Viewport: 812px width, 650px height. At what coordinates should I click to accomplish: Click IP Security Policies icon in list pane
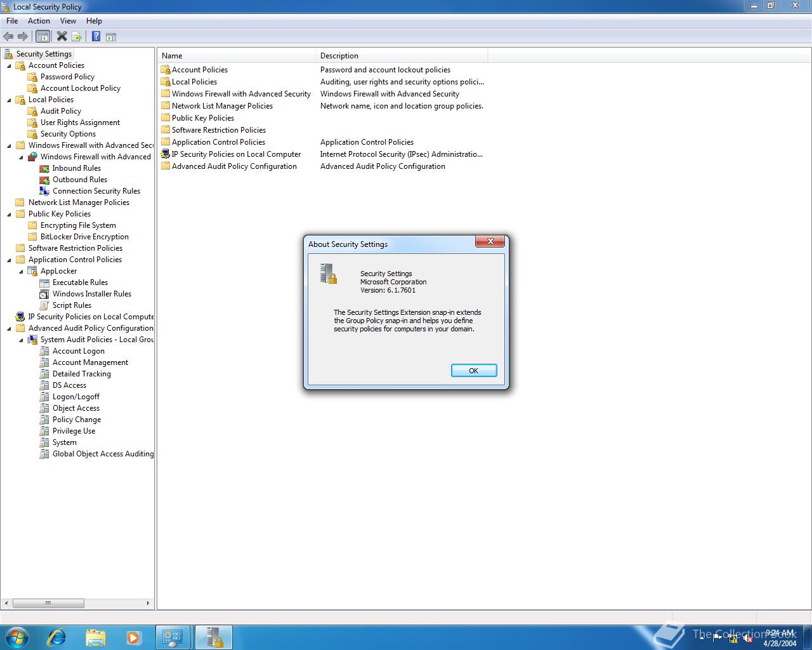166,154
